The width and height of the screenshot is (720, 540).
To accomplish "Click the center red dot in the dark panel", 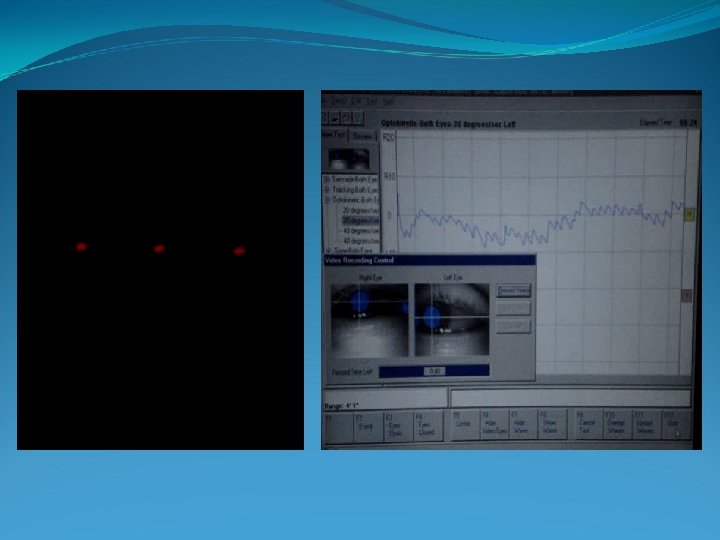I will pyautogui.click(x=159, y=249).
